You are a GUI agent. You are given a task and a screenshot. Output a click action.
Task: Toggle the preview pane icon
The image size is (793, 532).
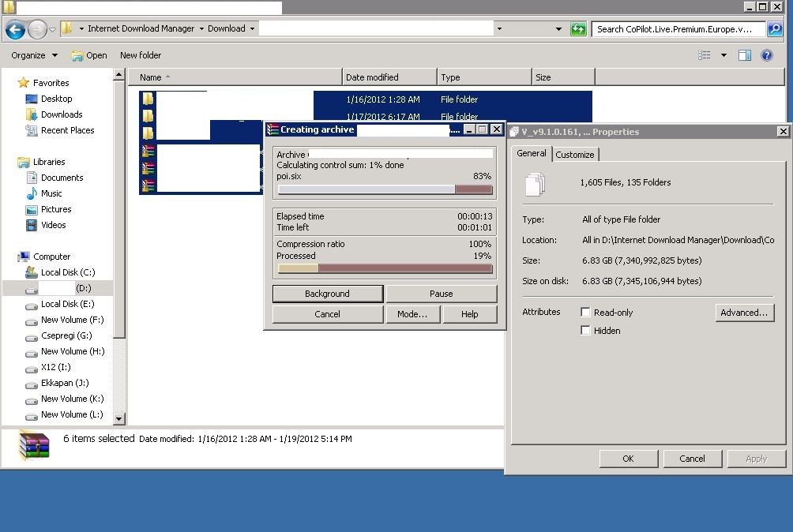coord(744,55)
